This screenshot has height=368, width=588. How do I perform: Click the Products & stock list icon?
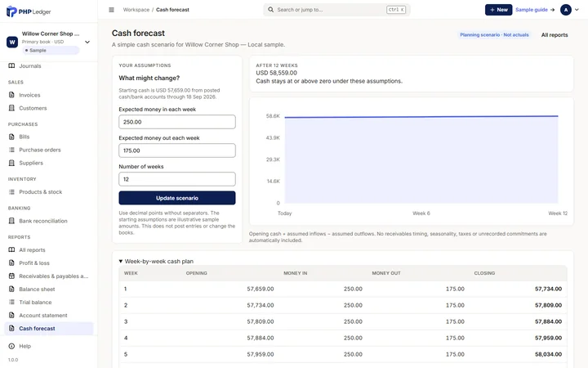11,192
